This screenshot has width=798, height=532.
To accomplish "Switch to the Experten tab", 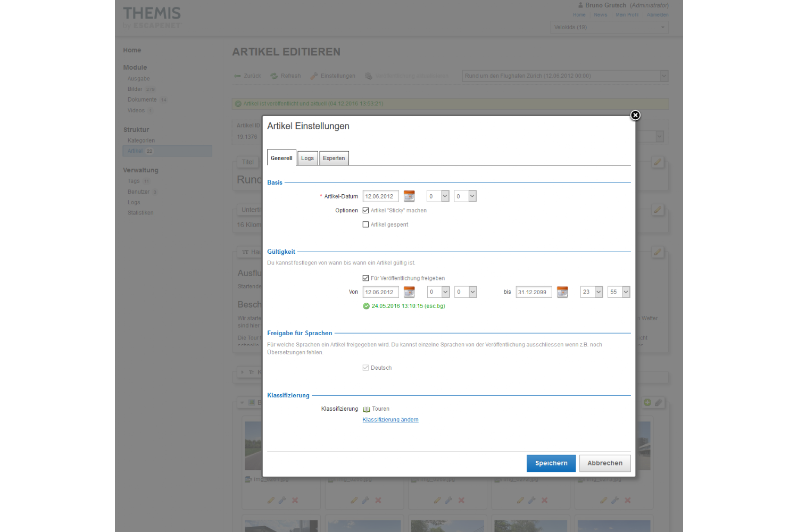I will (x=334, y=158).
